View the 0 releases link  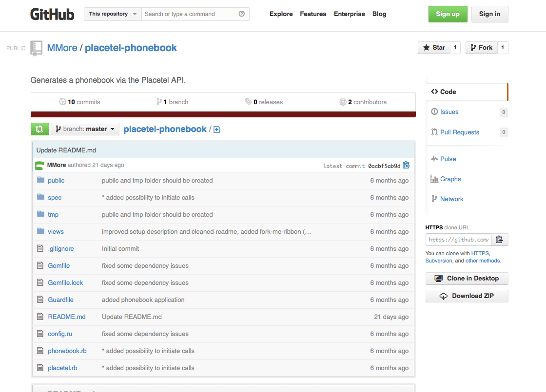point(264,102)
